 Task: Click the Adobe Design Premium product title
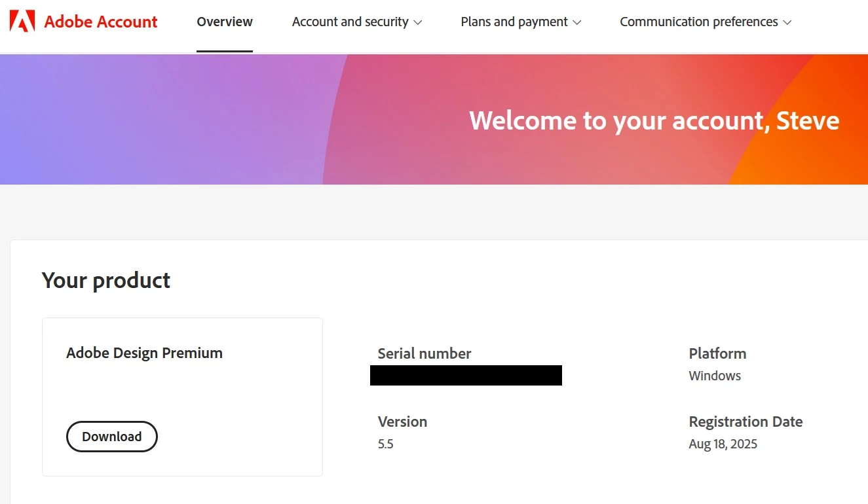(x=144, y=353)
